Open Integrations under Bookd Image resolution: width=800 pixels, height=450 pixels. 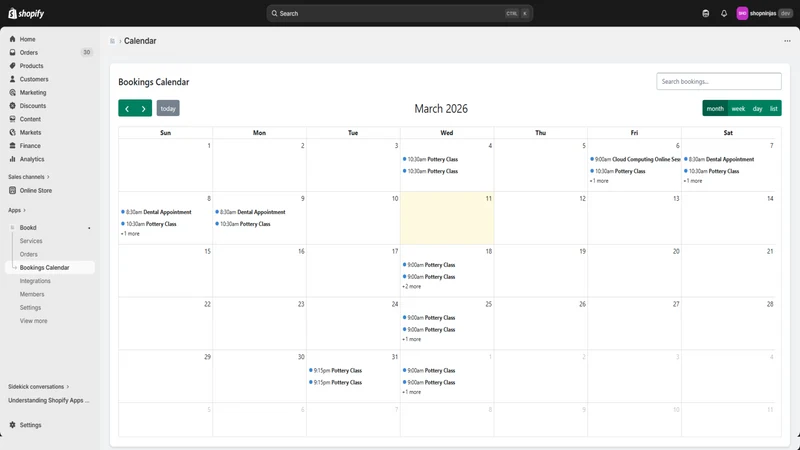(35, 281)
